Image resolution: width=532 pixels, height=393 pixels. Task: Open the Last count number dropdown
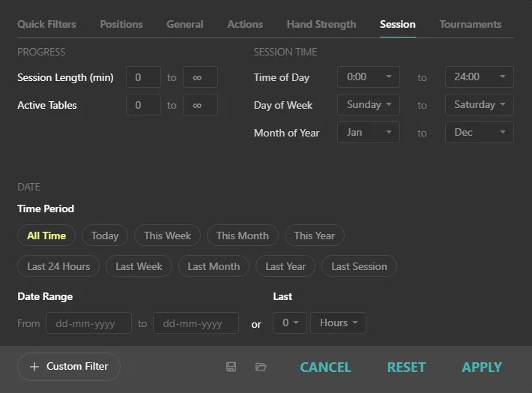click(289, 323)
